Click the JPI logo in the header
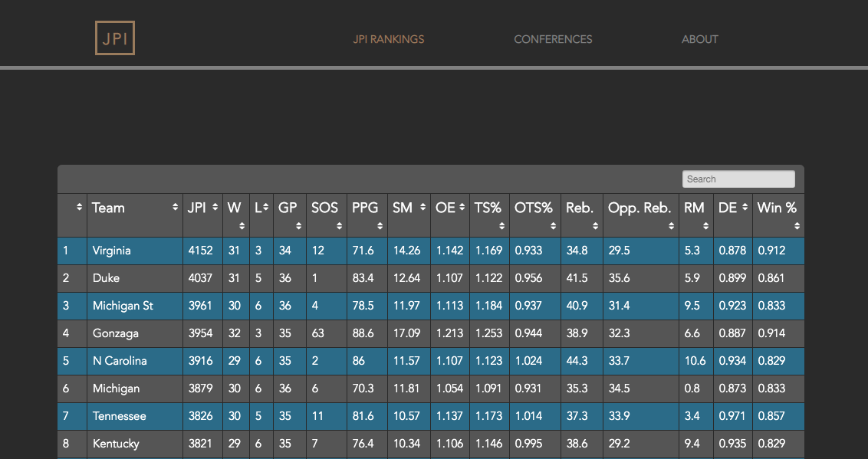 pyautogui.click(x=114, y=38)
